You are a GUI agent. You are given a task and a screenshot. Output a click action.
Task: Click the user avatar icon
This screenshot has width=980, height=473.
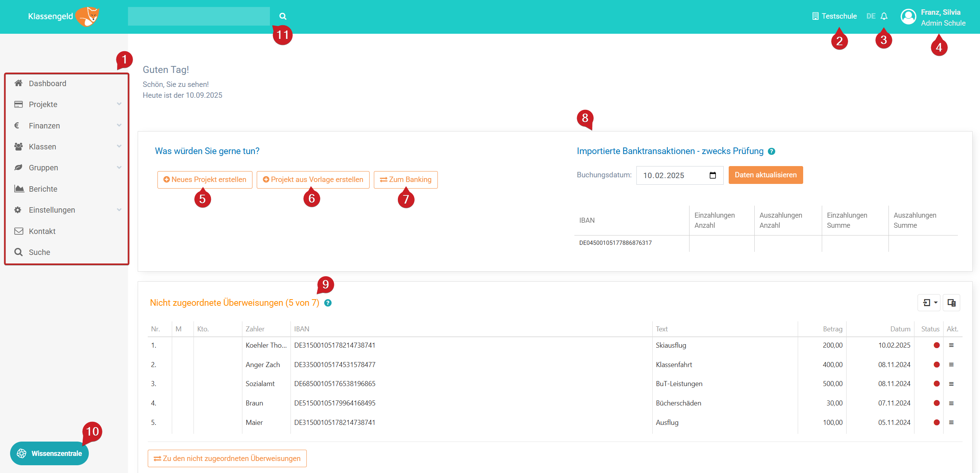[x=908, y=17]
